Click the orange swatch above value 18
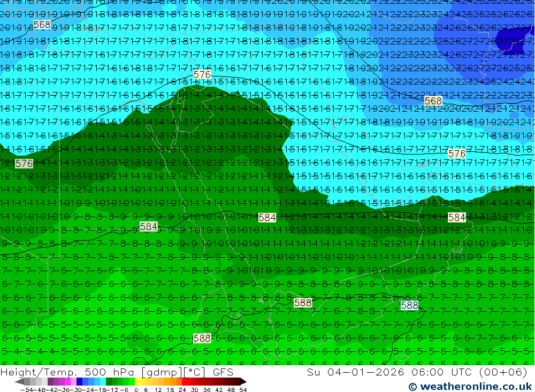The height and width of the screenshot is (392, 535). point(173,381)
